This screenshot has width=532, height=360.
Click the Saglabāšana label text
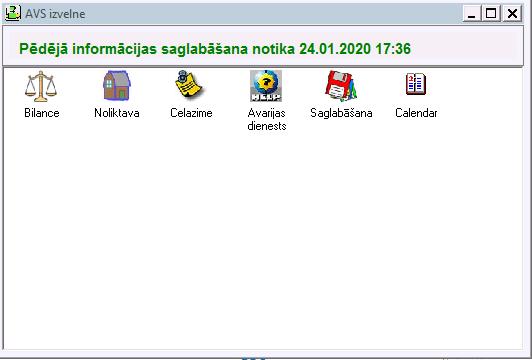(x=341, y=113)
